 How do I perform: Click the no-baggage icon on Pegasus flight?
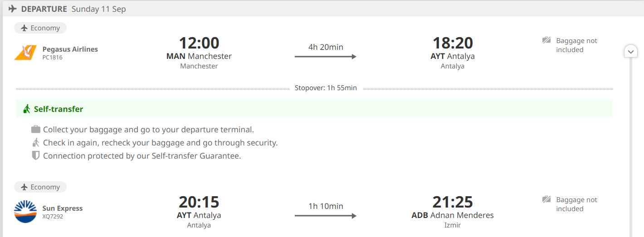tap(546, 40)
